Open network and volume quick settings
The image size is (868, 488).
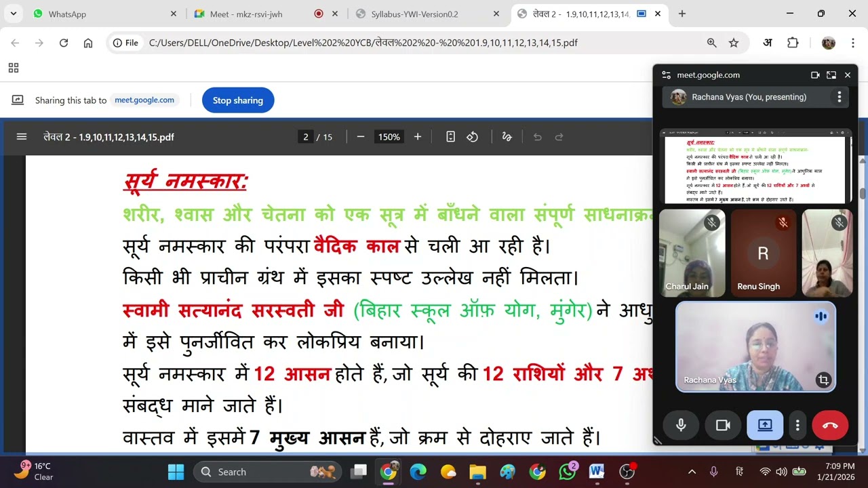coord(781,472)
